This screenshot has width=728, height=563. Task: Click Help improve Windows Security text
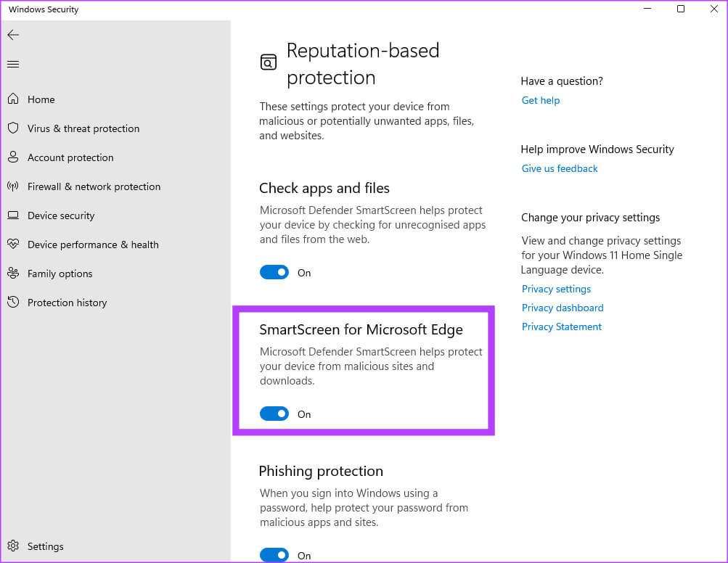597,149
